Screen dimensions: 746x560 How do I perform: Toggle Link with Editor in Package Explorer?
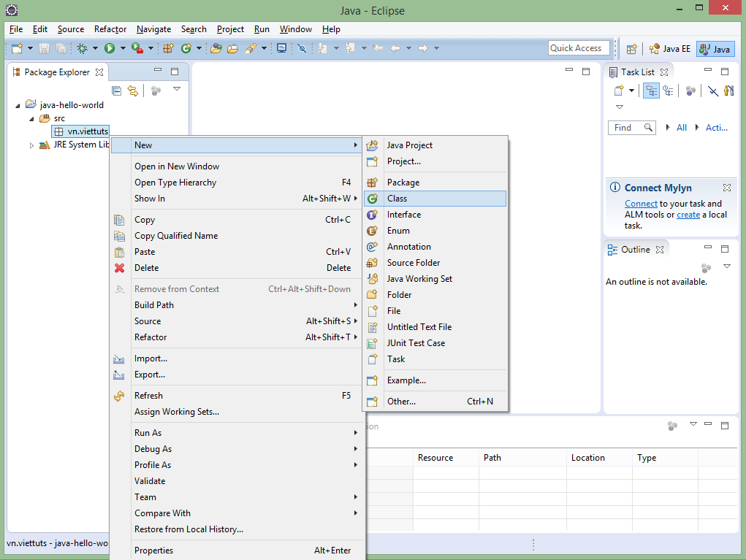133,91
